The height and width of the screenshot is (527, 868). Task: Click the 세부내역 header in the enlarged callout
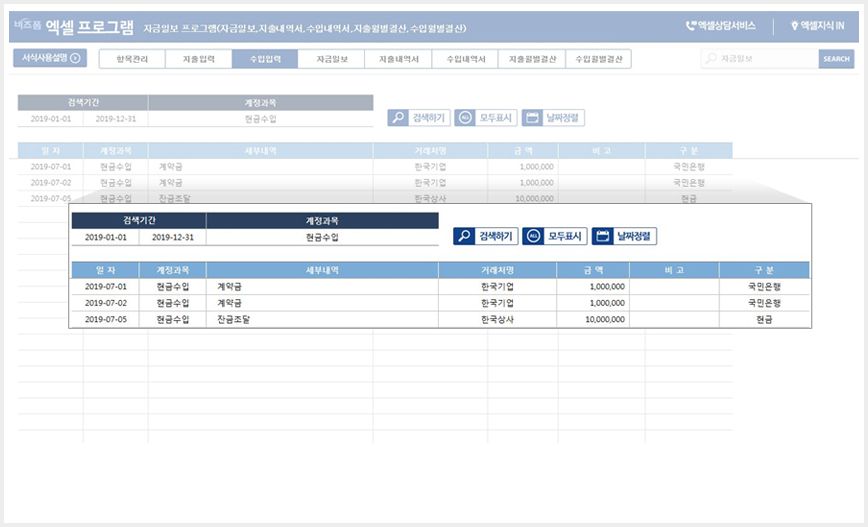[x=322, y=270]
